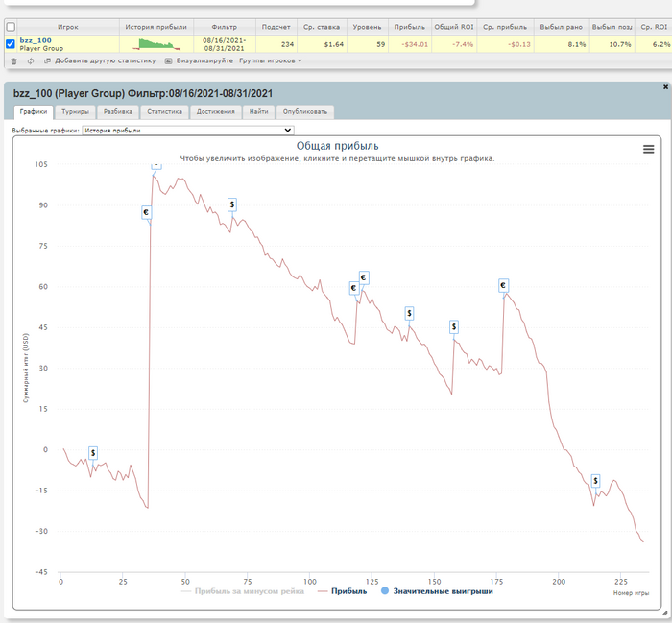672x623 pixels.
Task: Switch to the Статистика tab
Action: (x=164, y=111)
